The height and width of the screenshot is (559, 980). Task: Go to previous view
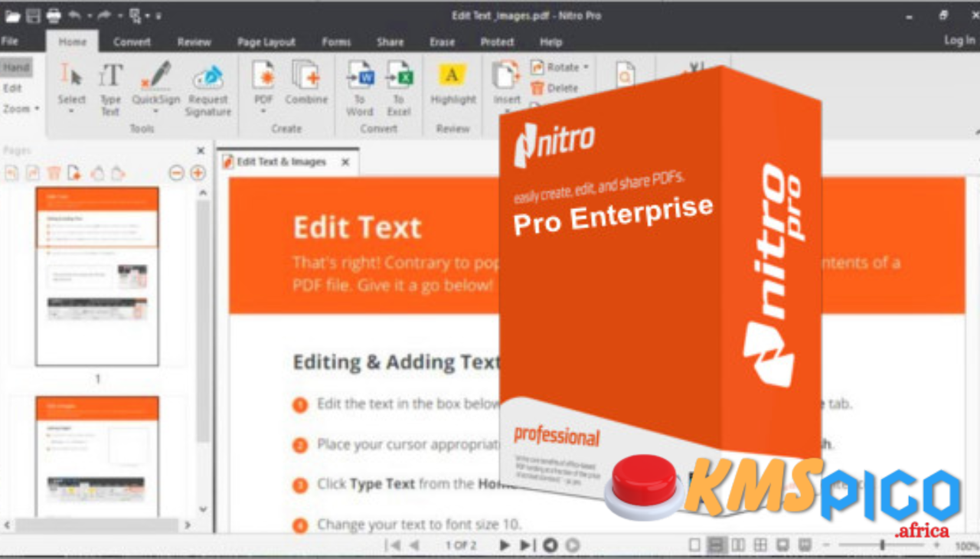550,545
